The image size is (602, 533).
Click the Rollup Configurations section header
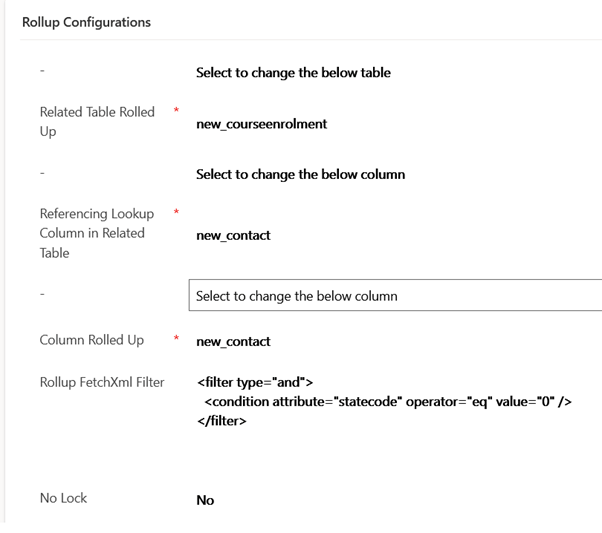tap(86, 22)
